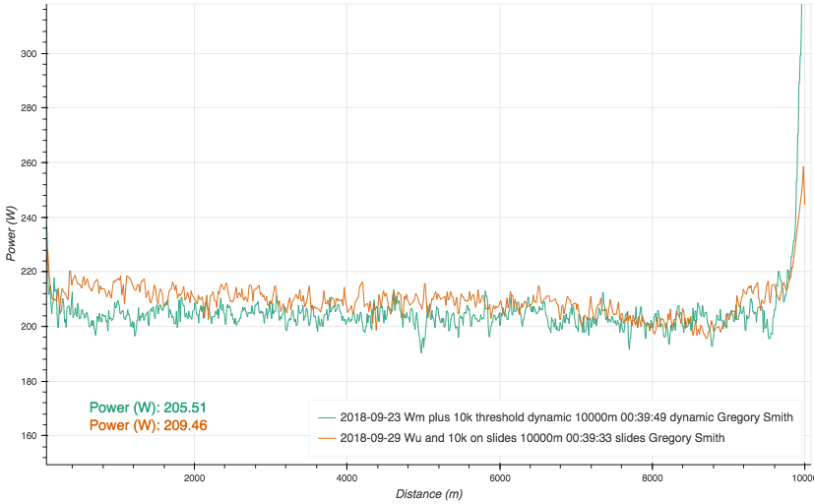Select the green Power (W): 205.51 readout
Screen dimensions: 814x504
(148, 408)
